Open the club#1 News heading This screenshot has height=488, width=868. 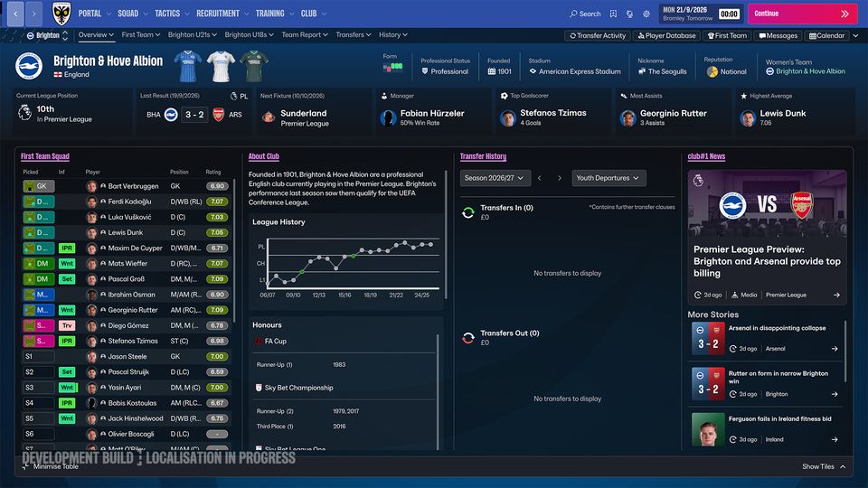[x=706, y=156]
